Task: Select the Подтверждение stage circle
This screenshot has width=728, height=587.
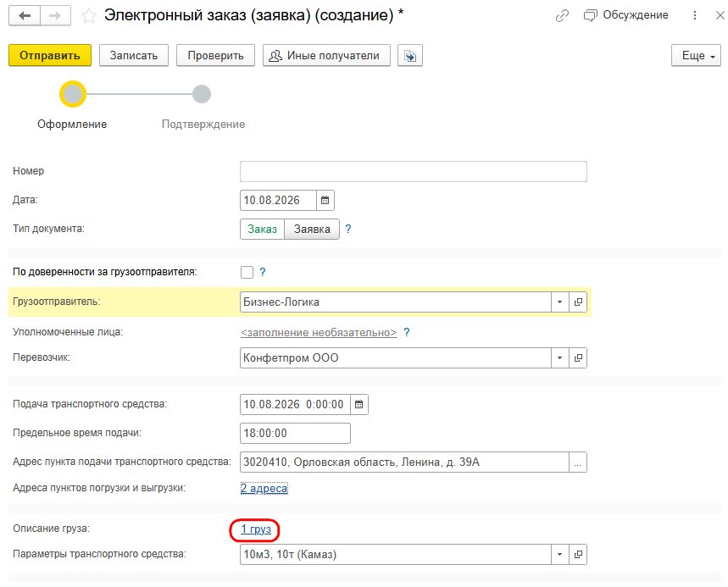Action: tap(202, 94)
